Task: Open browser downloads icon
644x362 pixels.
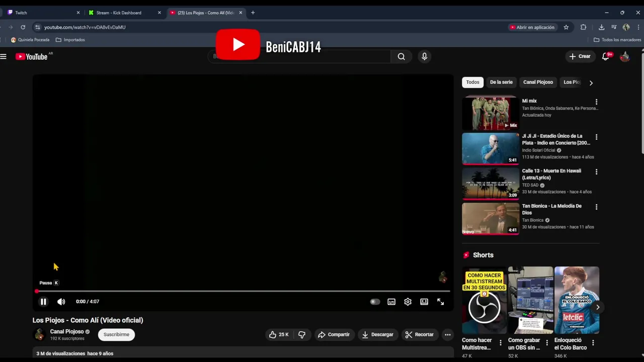Action: (601, 27)
